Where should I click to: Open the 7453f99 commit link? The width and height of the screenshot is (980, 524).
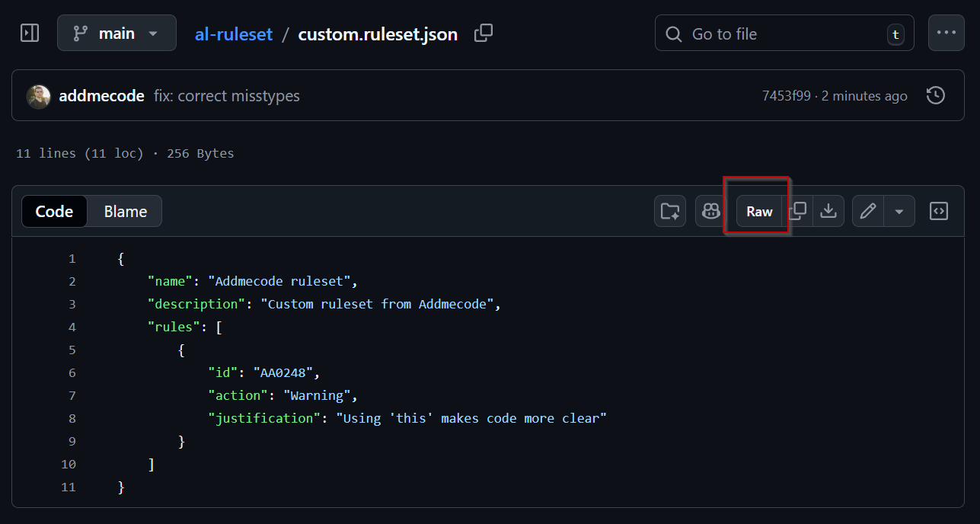click(x=786, y=94)
